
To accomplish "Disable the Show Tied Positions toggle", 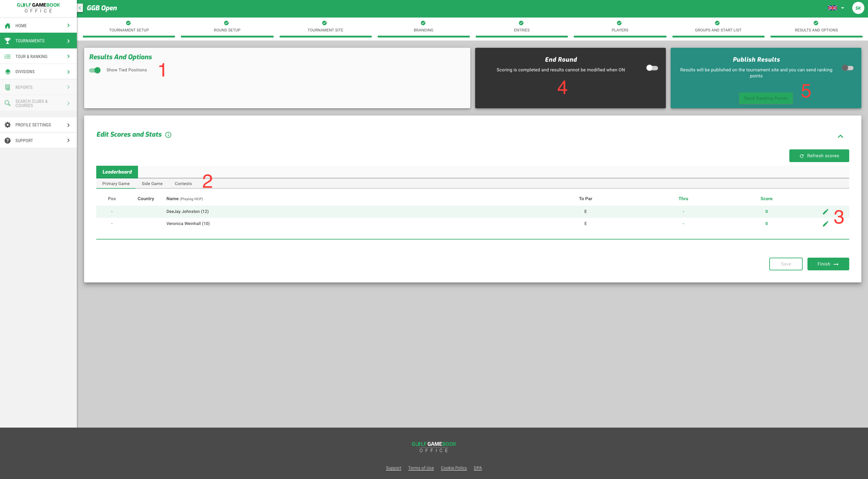I will click(95, 70).
